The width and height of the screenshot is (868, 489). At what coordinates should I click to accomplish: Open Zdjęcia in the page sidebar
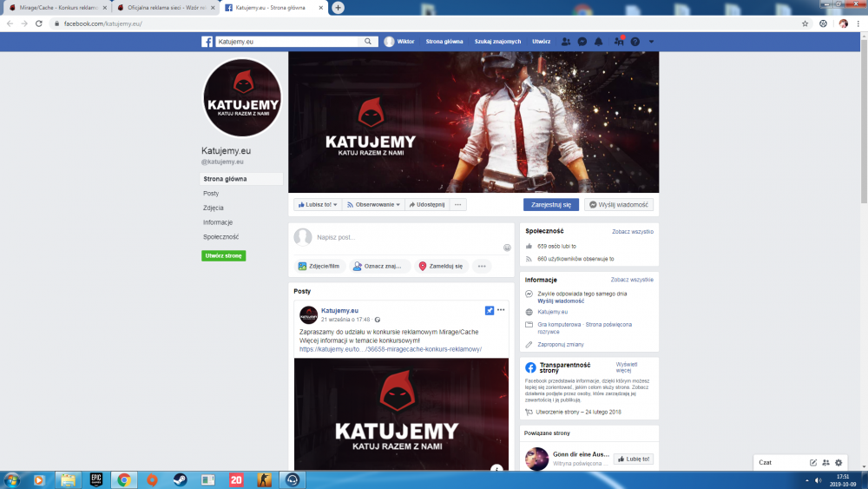pyautogui.click(x=214, y=208)
